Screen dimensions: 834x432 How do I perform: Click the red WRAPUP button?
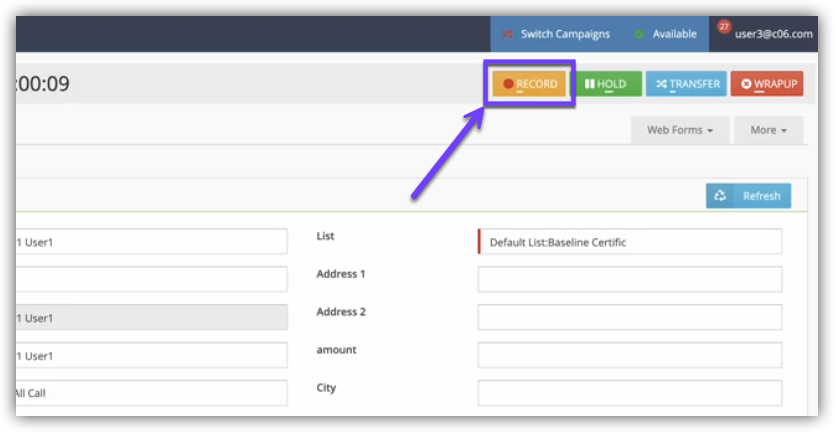767,84
